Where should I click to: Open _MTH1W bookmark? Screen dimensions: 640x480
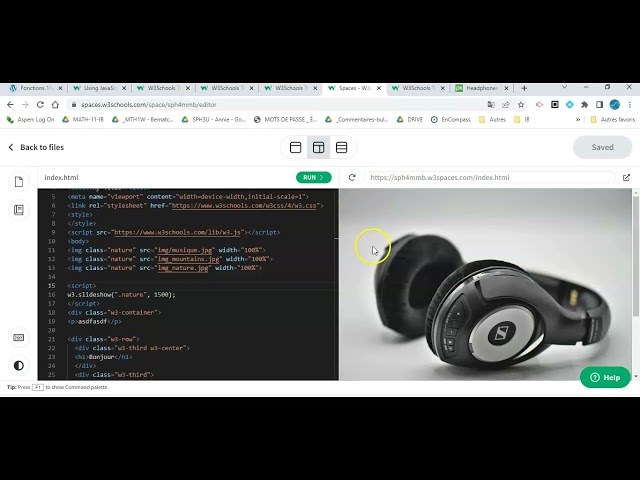click(x=143, y=120)
